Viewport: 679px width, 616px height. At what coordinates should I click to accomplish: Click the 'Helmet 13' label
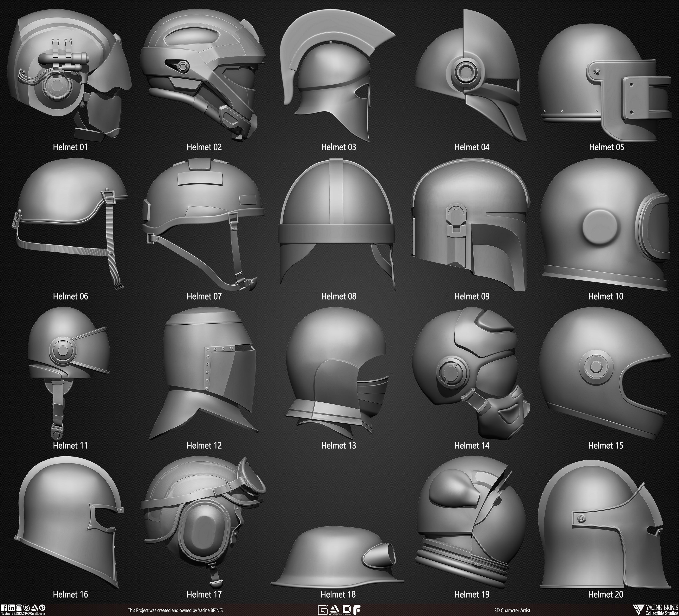tap(339, 446)
